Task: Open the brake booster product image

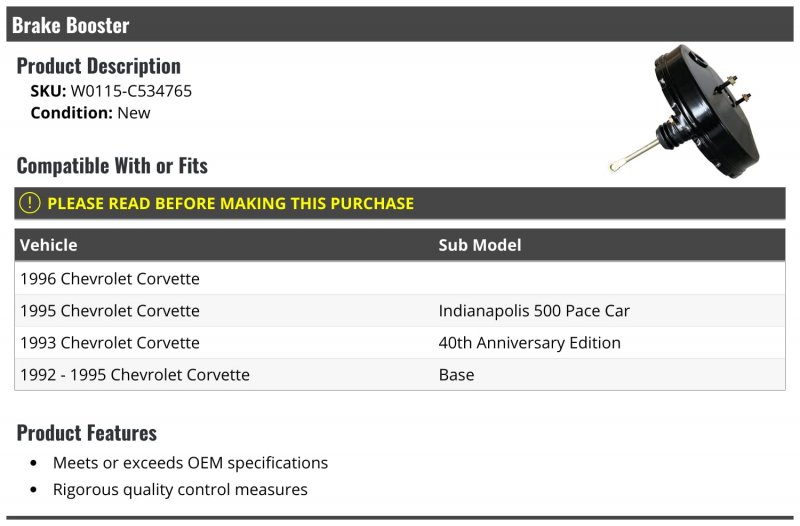Action: 684,111
